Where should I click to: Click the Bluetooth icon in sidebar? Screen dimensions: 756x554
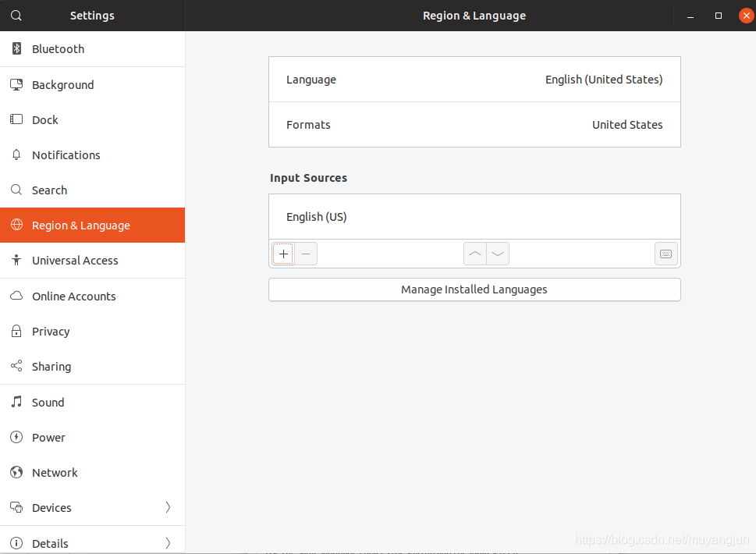(x=16, y=48)
